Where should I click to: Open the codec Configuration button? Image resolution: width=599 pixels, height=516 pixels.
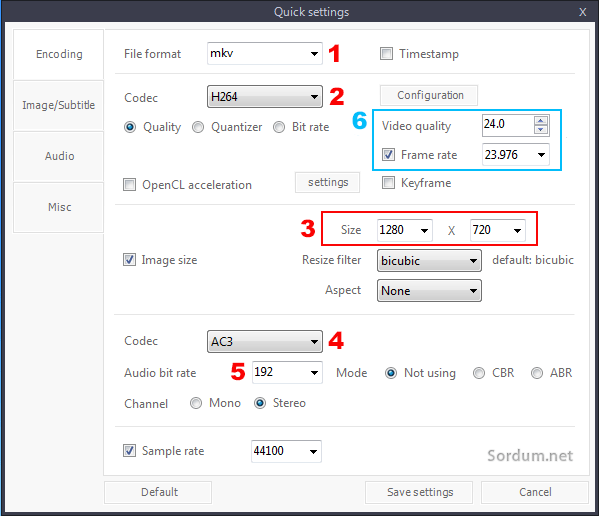pos(429,95)
